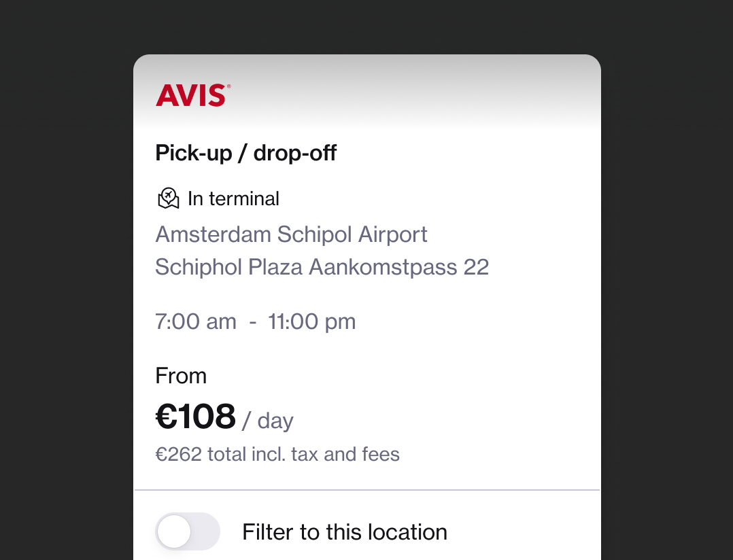Click the Amsterdam Schipol Airport location name

coord(291,234)
